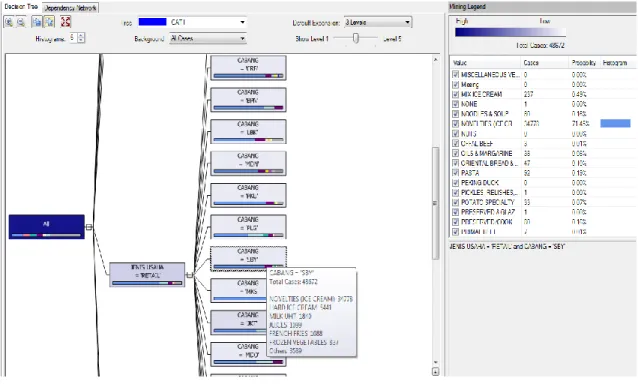
Task: Collapse the JENIS USAHA = RETAIL node expander
Action: tap(189, 275)
